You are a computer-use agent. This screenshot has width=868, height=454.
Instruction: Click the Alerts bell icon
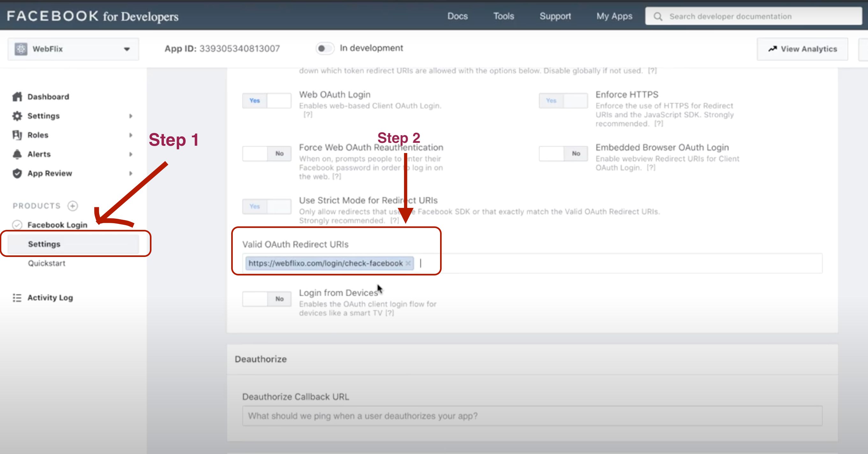tap(17, 154)
